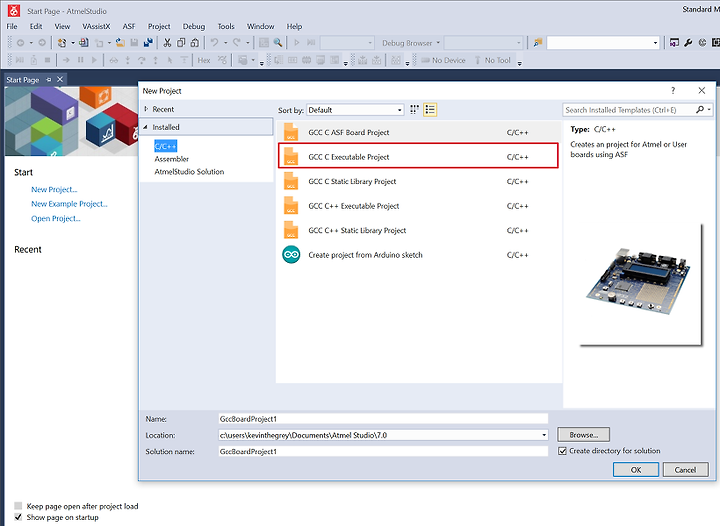The image size is (720, 526).
Task: Click the Save All toolbar icon
Action: click(148, 43)
